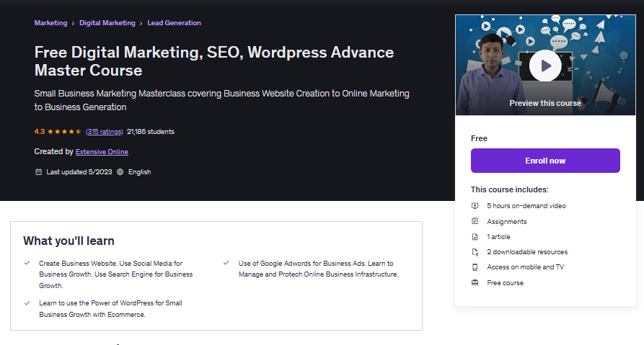Click the Enroll now button
Image resolution: width=644 pixels, height=345 pixels.
pos(545,161)
